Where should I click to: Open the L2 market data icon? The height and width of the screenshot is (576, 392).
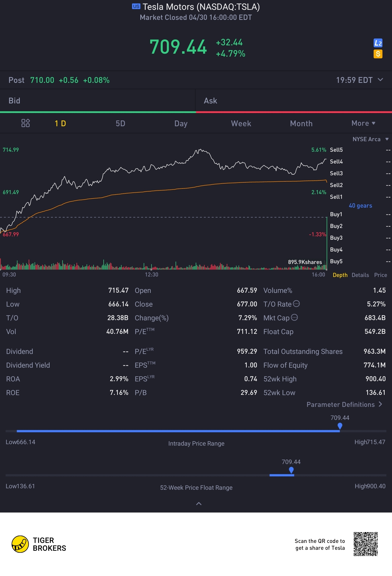[378, 43]
